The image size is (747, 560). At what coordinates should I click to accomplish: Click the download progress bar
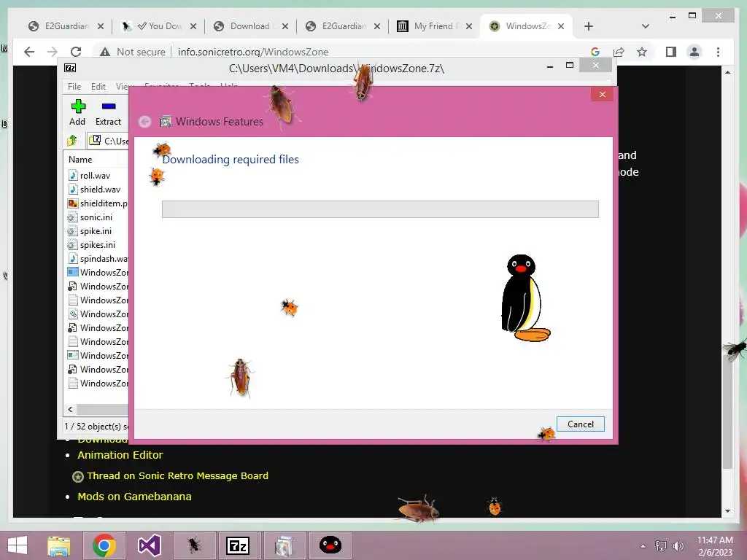(x=380, y=209)
